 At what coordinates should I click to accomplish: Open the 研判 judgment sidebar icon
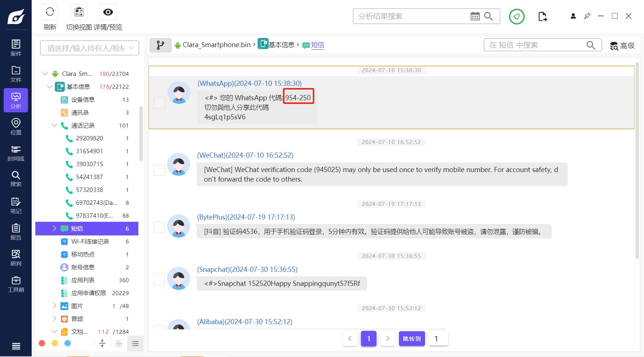16,258
